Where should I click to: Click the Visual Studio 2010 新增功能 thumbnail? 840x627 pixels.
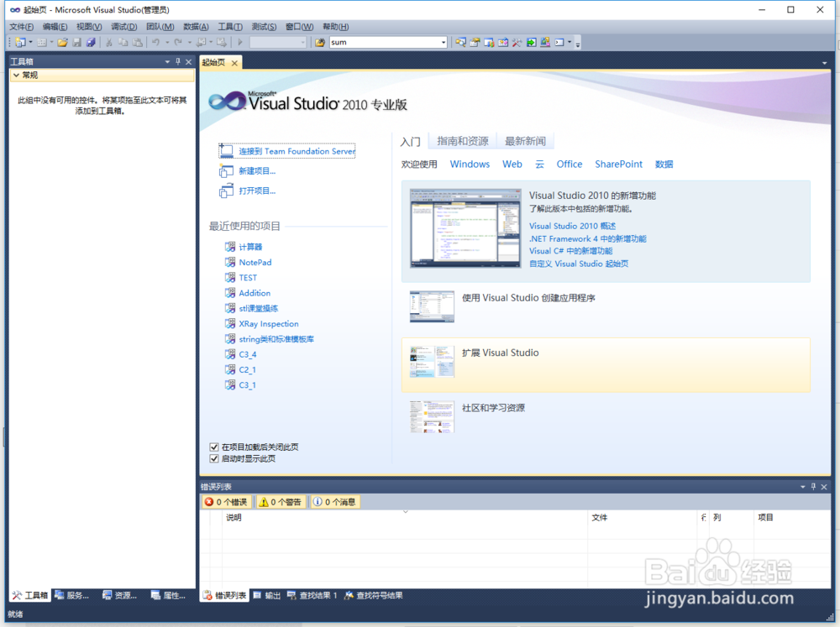[x=465, y=228]
